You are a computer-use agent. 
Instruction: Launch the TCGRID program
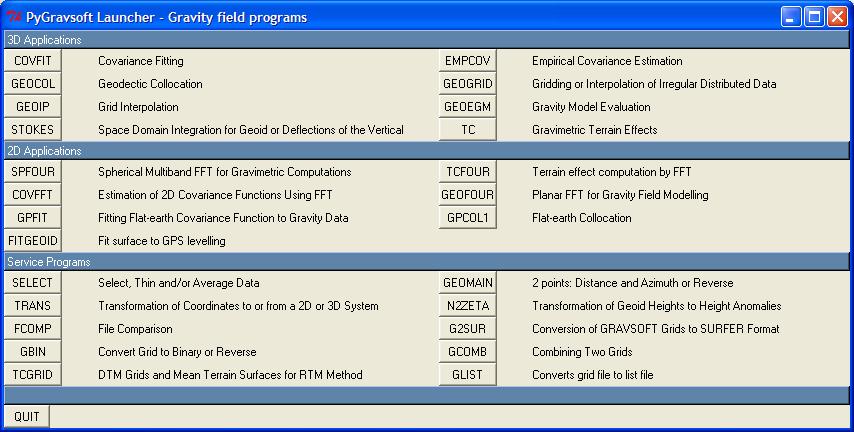pyautogui.click(x=33, y=375)
